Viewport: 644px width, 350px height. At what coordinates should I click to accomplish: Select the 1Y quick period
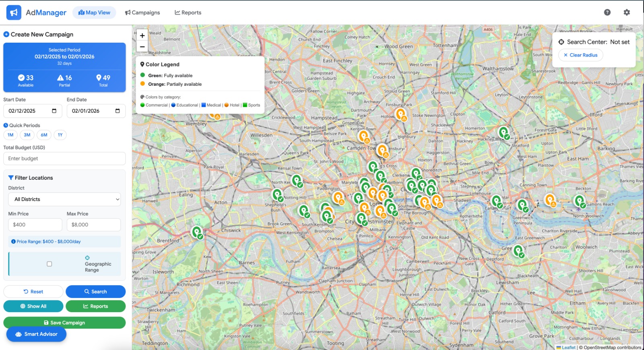coord(60,135)
